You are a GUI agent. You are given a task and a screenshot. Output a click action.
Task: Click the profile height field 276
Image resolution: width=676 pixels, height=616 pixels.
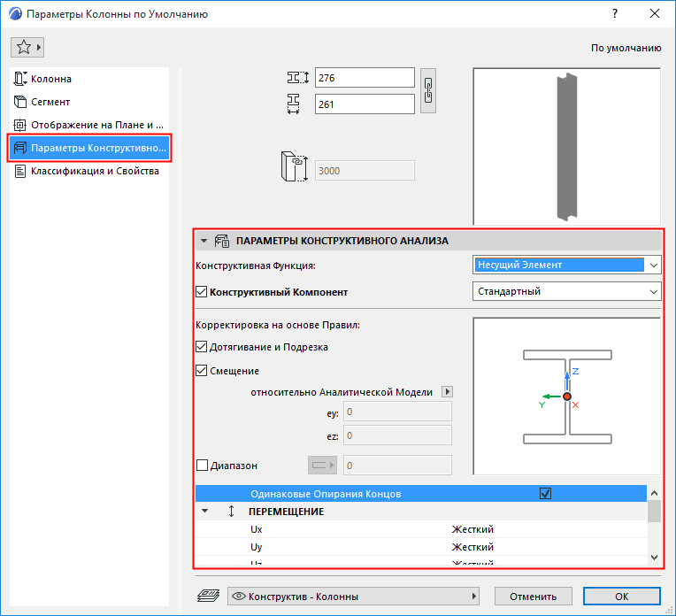(x=365, y=78)
